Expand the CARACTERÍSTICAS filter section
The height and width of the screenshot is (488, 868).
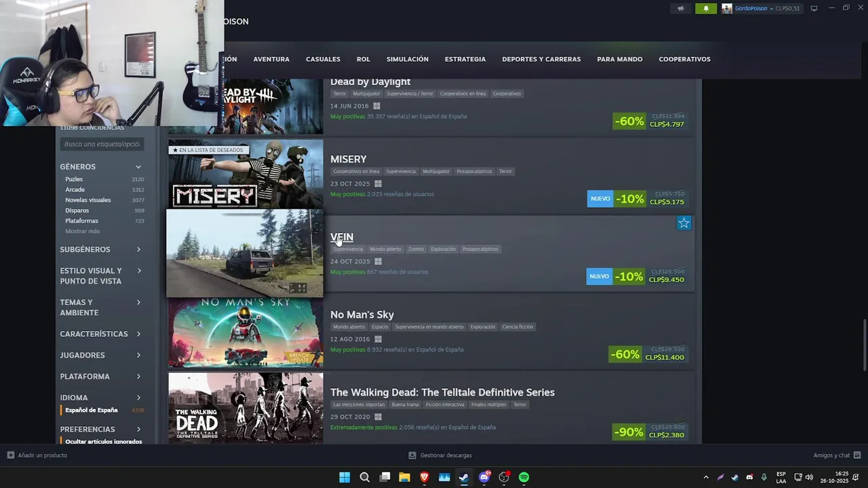pyautogui.click(x=102, y=334)
